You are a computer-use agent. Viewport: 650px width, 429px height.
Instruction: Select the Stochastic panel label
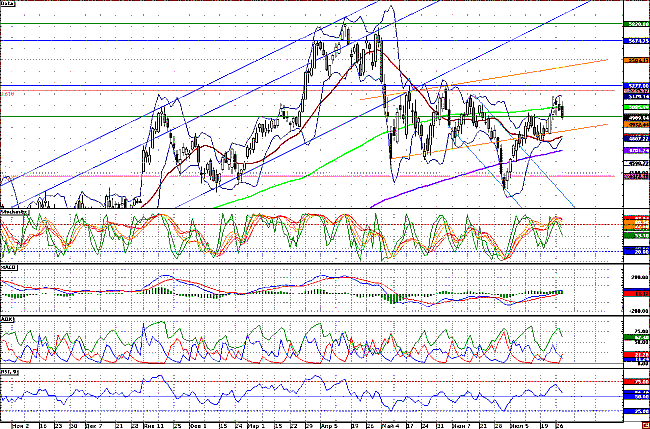coord(15,212)
